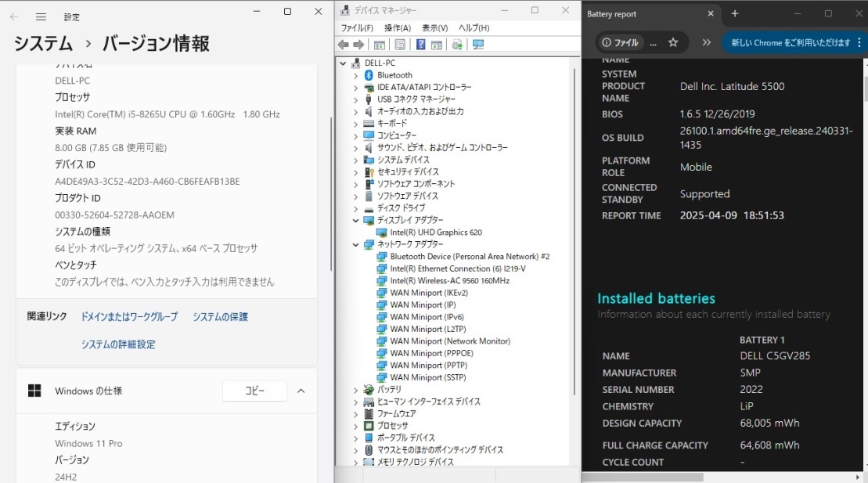Select WAN Miniport (PPPOE) entry
868x483 pixels.
(x=431, y=353)
